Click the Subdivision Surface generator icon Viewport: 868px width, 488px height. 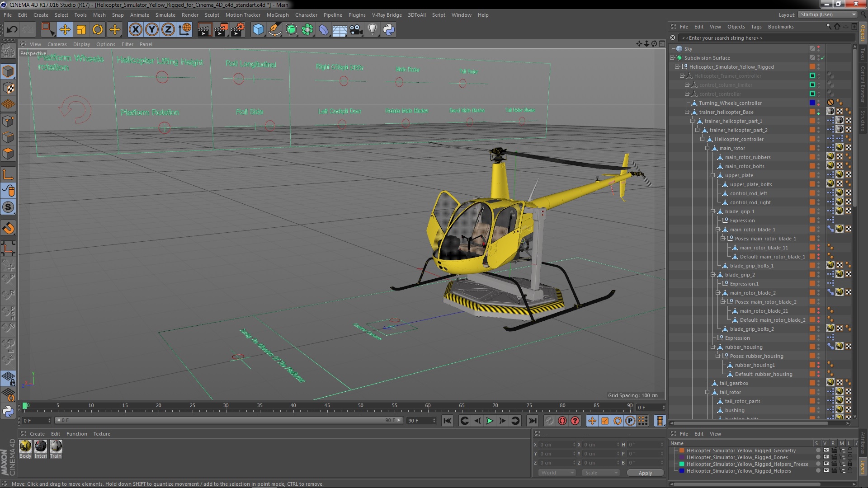[x=291, y=30]
